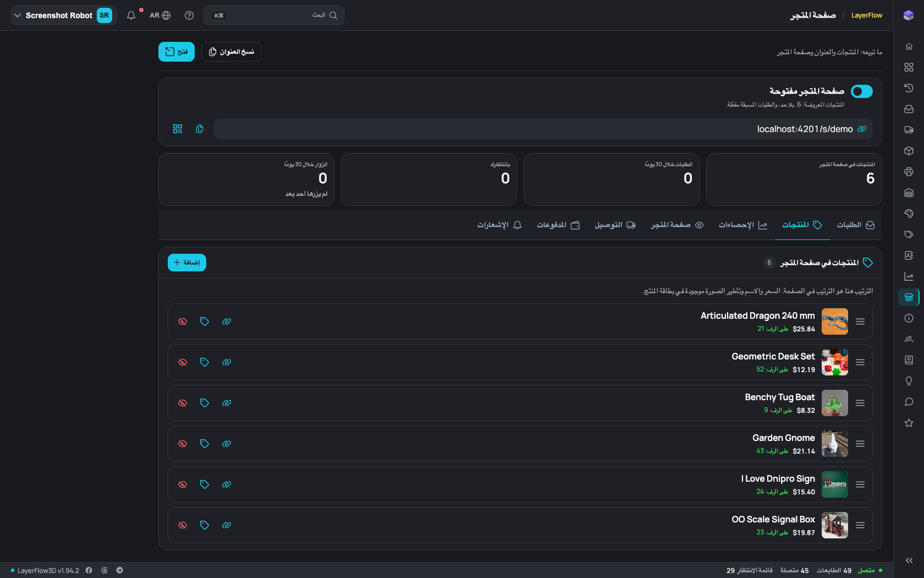Open the link icon for Geometric Desk Set
Screen dimensions: 924x578
227,362
